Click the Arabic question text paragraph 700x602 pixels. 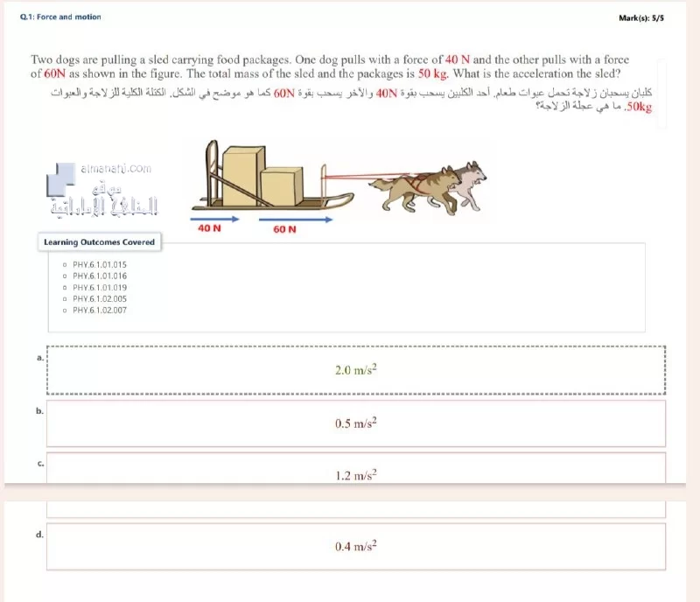tap(352, 100)
